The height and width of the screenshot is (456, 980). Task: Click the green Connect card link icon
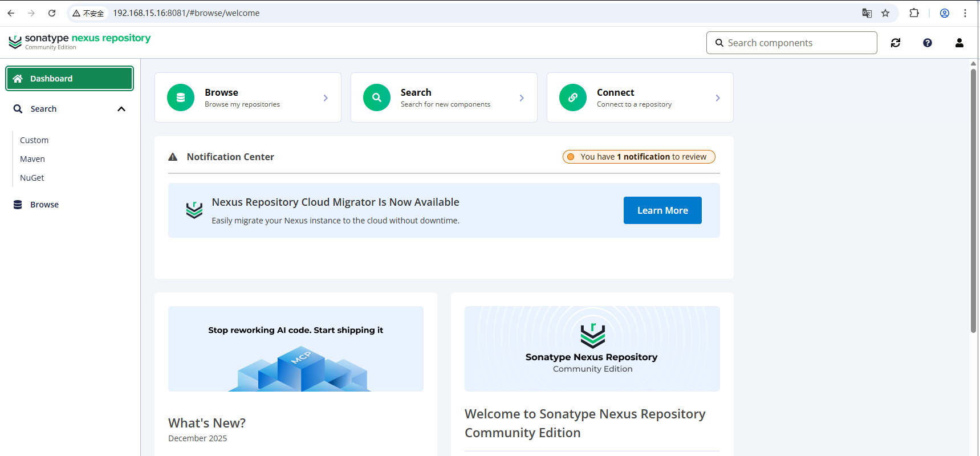[573, 97]
